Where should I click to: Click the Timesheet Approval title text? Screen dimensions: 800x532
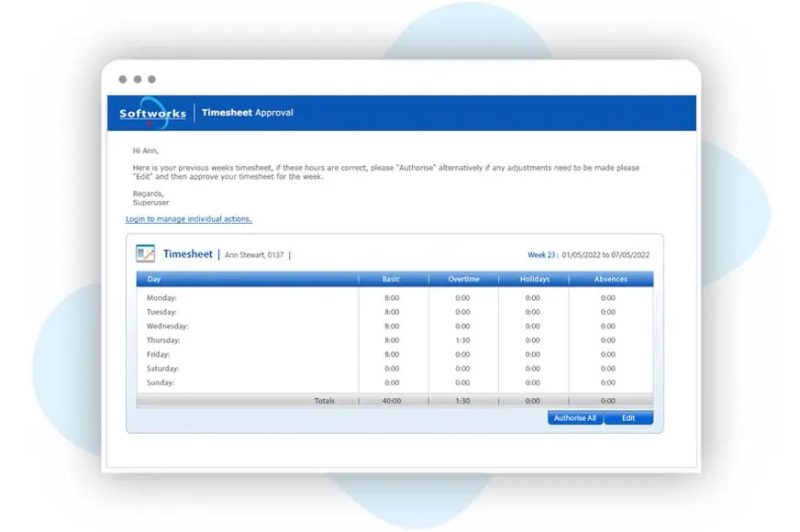(x=248, y=112)
